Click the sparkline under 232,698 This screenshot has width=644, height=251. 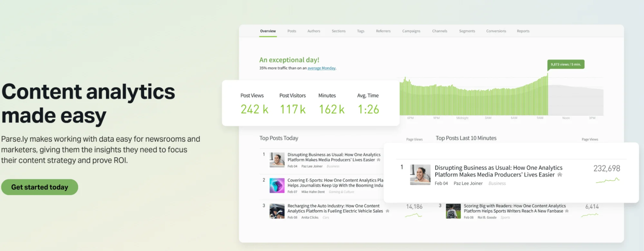(608, 180)
